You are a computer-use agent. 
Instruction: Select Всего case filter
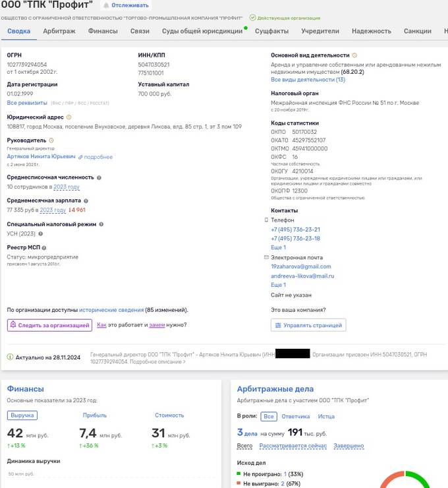tap(244, 446)
